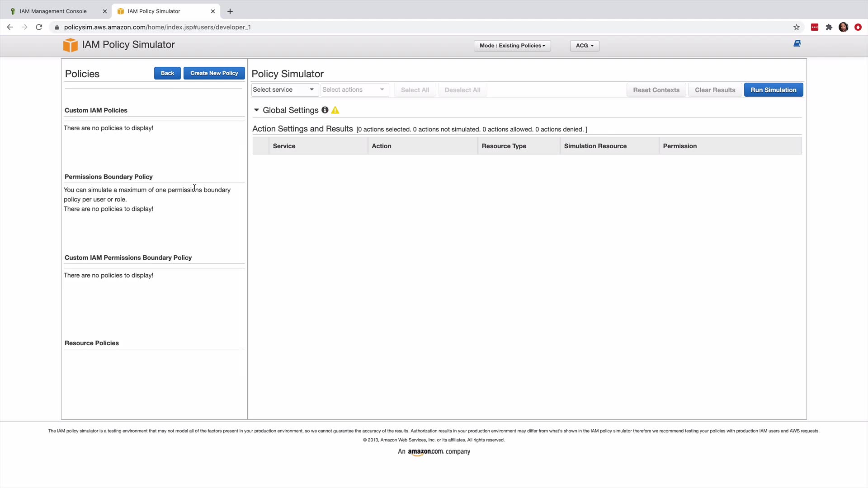Switch to the IAM Management Console tab
868x488 pixels.
click(x=53, y=11)
